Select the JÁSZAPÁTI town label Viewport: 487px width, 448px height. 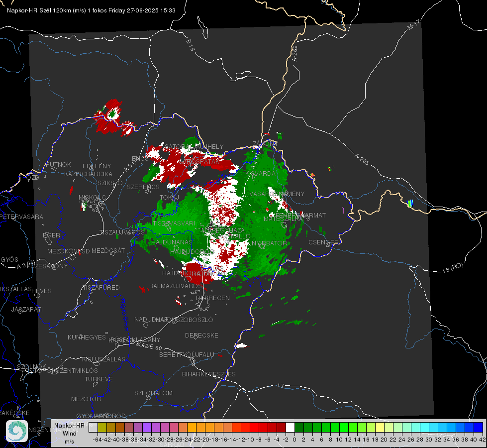point(27,309)
